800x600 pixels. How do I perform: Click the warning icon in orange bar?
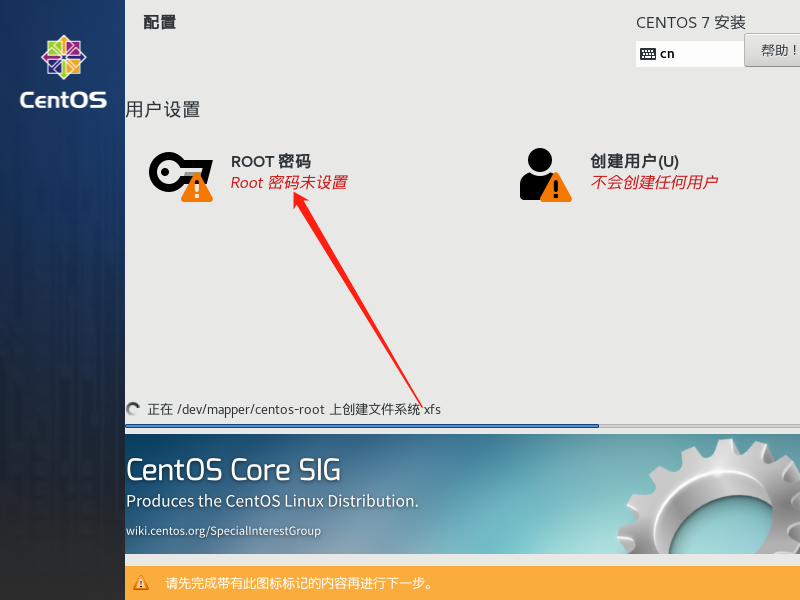pos(141,583)
